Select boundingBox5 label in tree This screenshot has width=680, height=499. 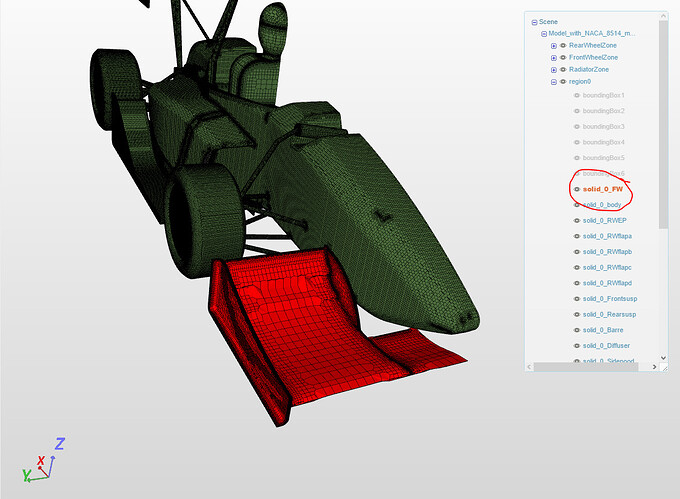(604, 158)
